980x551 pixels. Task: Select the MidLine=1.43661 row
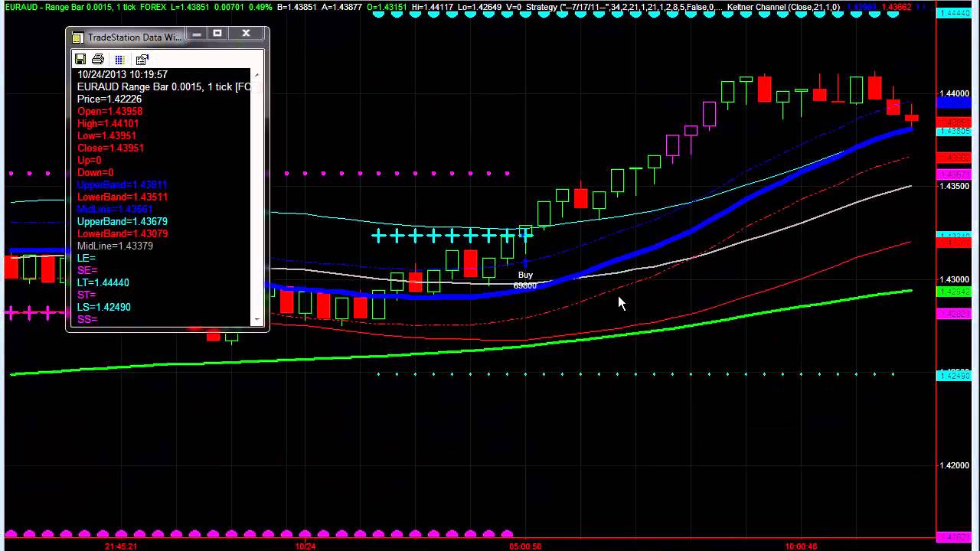(x=115, y=209)
